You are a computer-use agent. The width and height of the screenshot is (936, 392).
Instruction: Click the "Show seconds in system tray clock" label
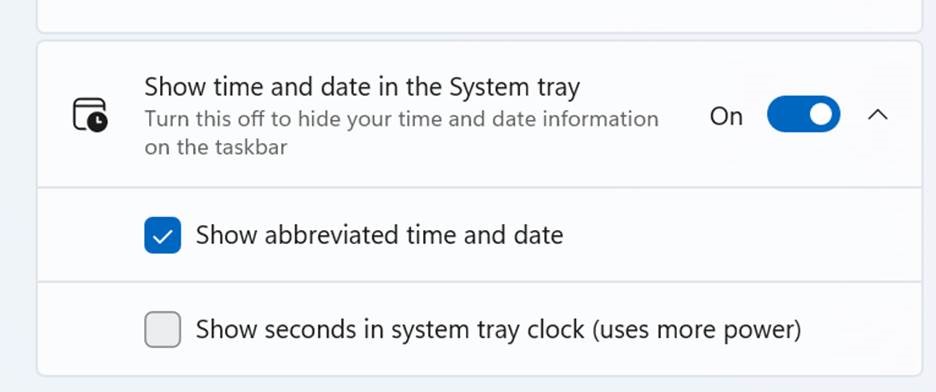click(390, 329)
